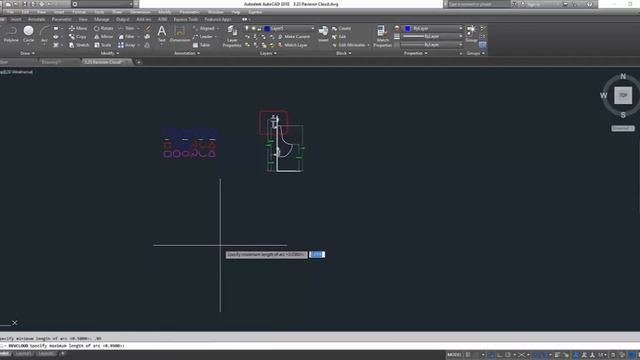The width and height of the screenshot is (640, 360).
Task: Expand the Groups panel
Action: 476,53
